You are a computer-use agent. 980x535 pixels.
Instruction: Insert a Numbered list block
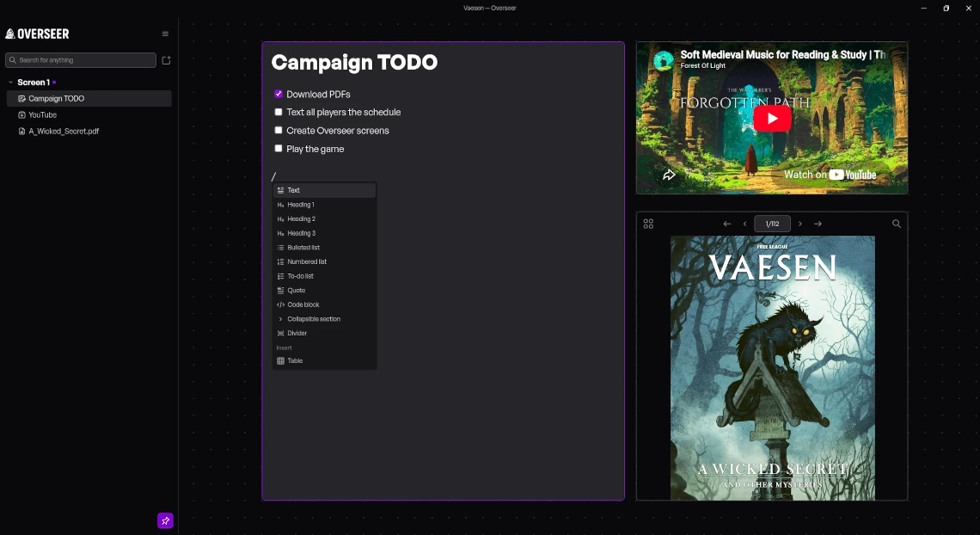pyautogui.click(x=324, y=261)
